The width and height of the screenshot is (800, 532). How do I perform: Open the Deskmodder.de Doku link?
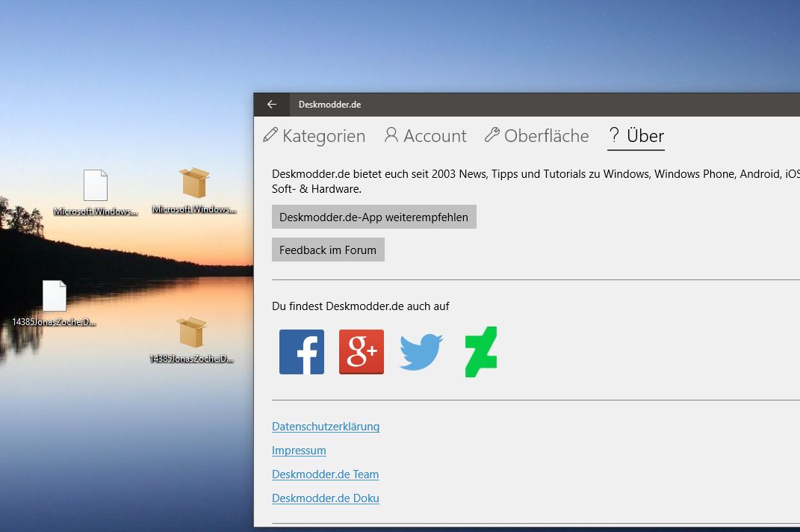click(326, 498)
